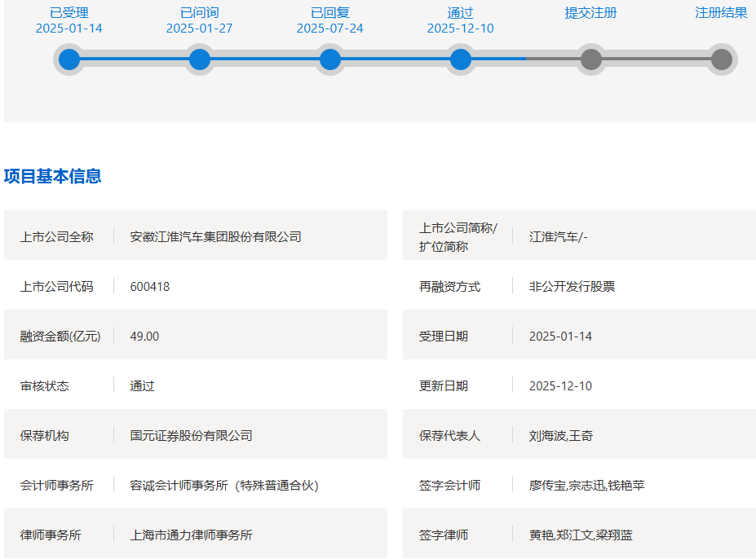Click the 非公开发行股票 refinancing method value

(x=572, y=286)
